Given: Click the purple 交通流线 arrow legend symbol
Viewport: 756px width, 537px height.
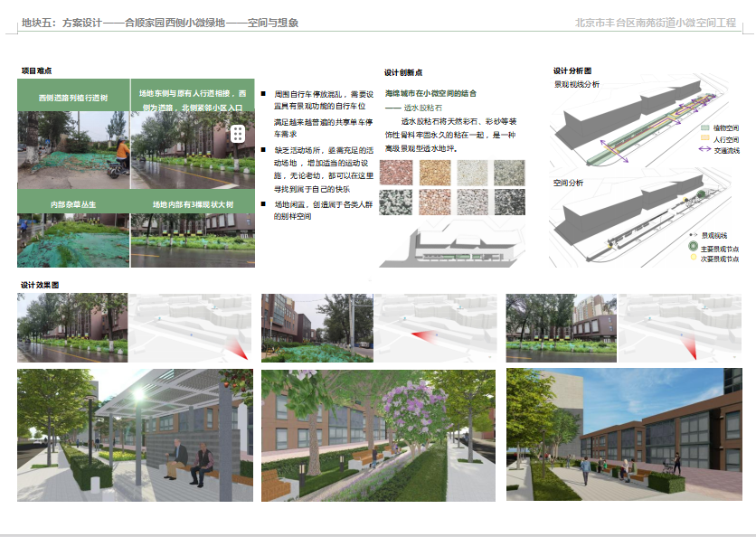Looking at the screenshot, I should (x=704, y=150).
